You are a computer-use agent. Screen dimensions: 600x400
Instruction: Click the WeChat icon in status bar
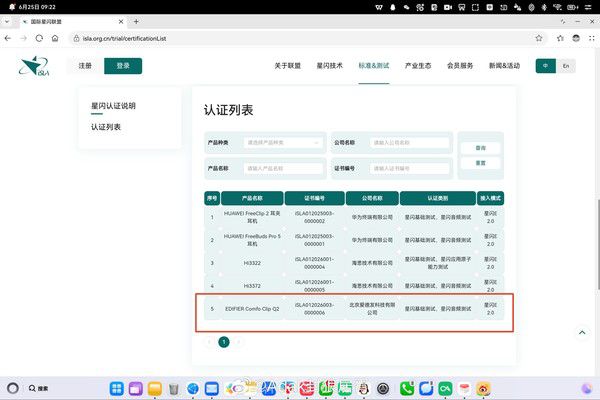406,7
